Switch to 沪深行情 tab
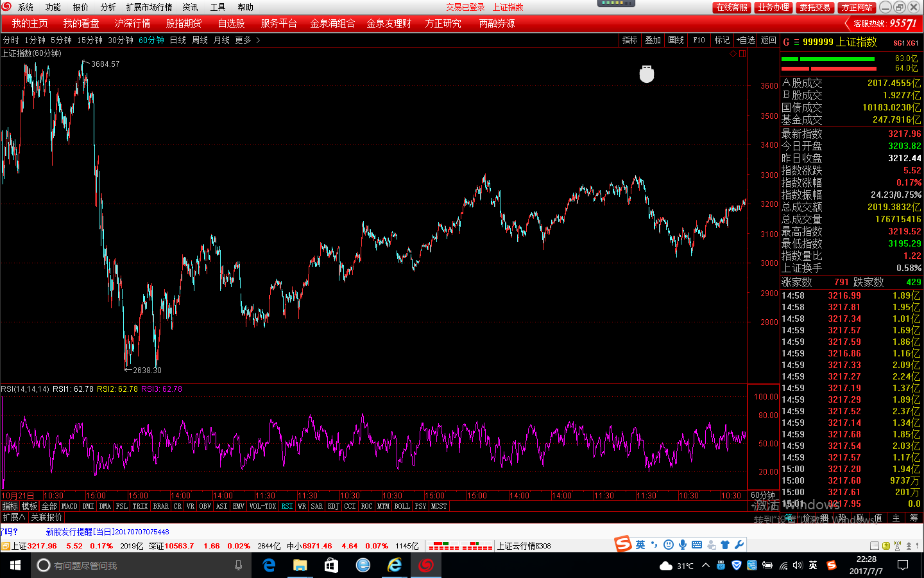This screenshot has height=578, width=924. 133,23
